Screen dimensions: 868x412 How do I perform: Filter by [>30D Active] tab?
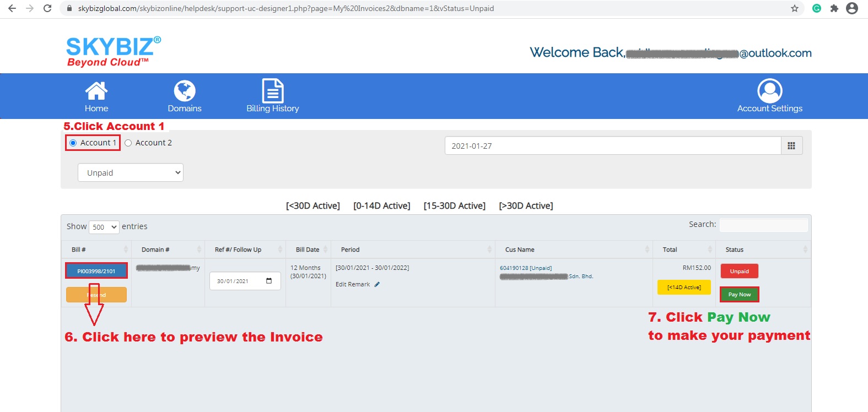(526, 206)
